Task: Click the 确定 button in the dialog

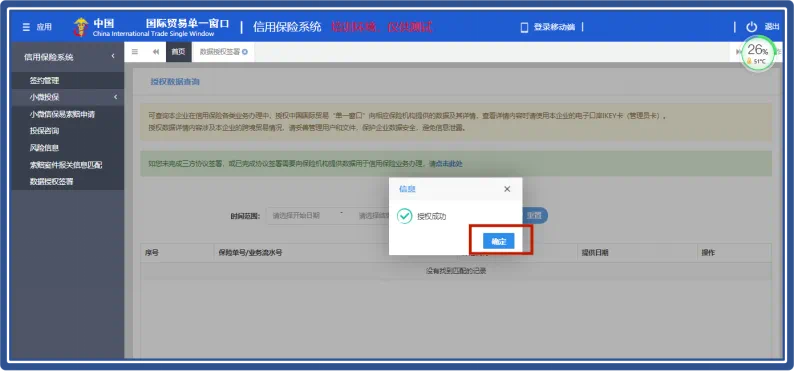Action: point(499,241)
